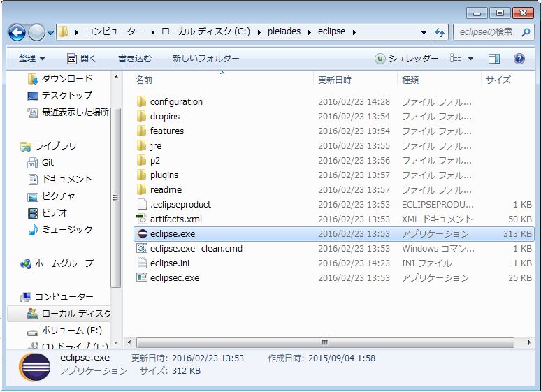Select the configuration folder icon
This screenshot has height=392, width=541.
coord(141,101)
